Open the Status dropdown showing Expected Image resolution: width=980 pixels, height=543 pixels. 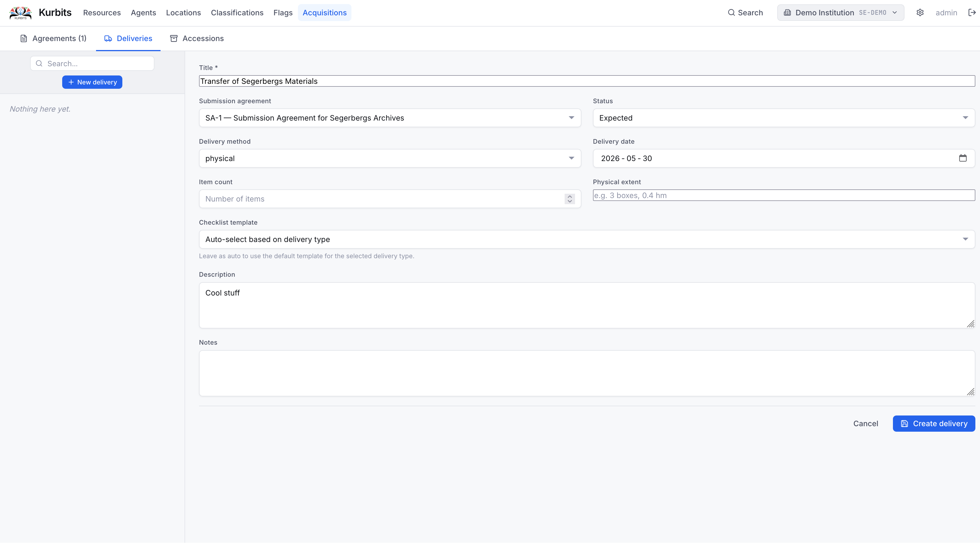click(784, 118)
